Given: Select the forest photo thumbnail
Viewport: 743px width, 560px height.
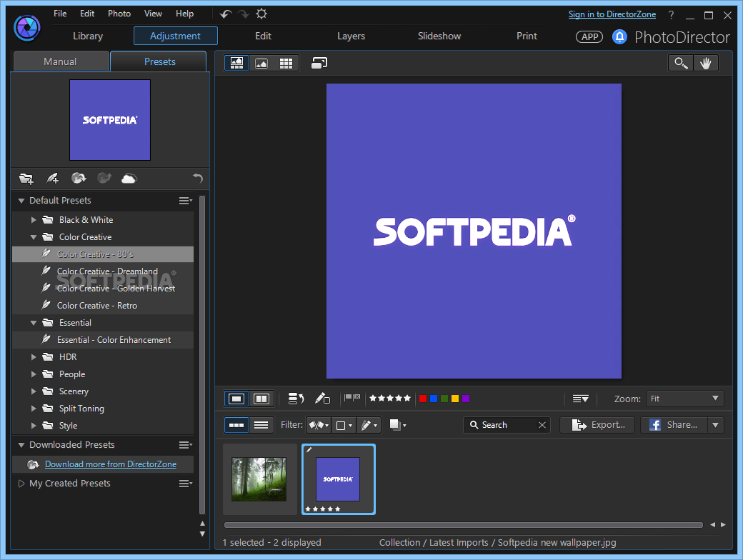Looking at the screenshot, I should click(x=259, y=479).
